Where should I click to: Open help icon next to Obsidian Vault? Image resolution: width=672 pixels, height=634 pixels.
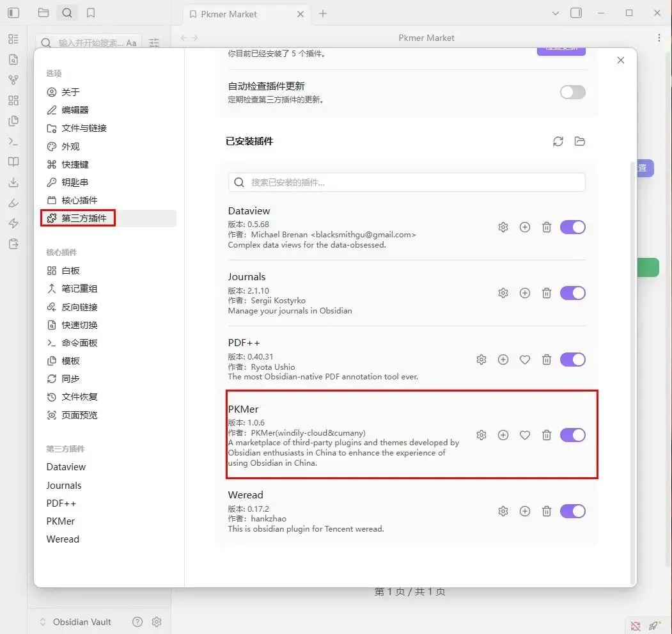[137, 622]
